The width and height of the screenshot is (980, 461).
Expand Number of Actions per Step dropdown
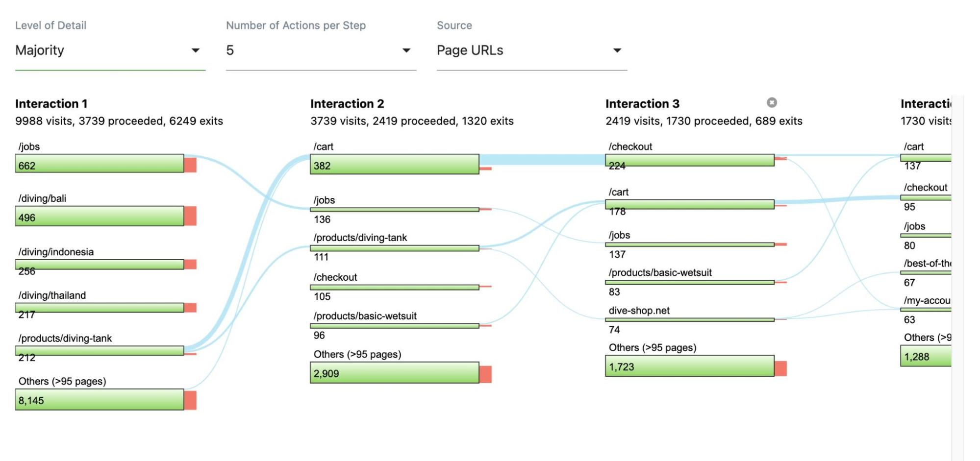(x=321, y=50)
